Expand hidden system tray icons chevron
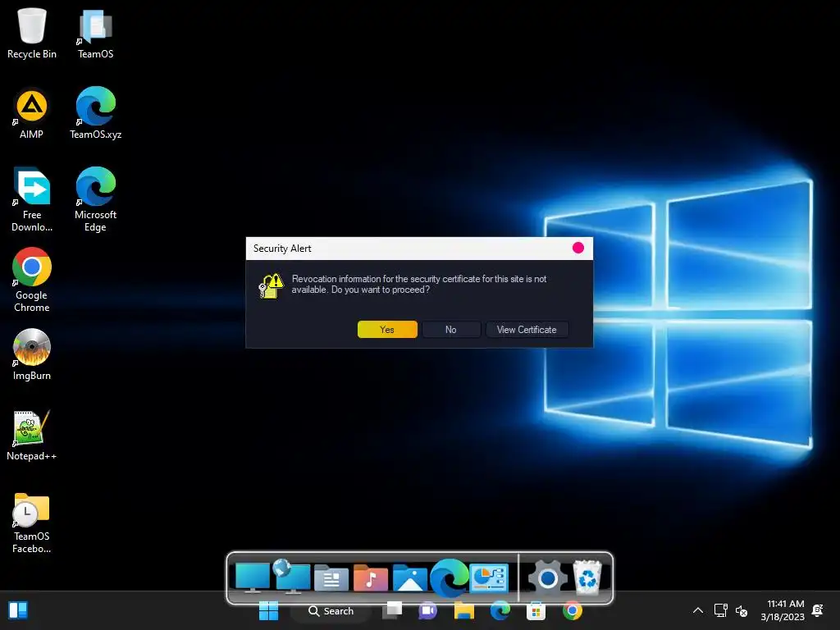This screenshot has height=630, width=840. pos(698,610)
